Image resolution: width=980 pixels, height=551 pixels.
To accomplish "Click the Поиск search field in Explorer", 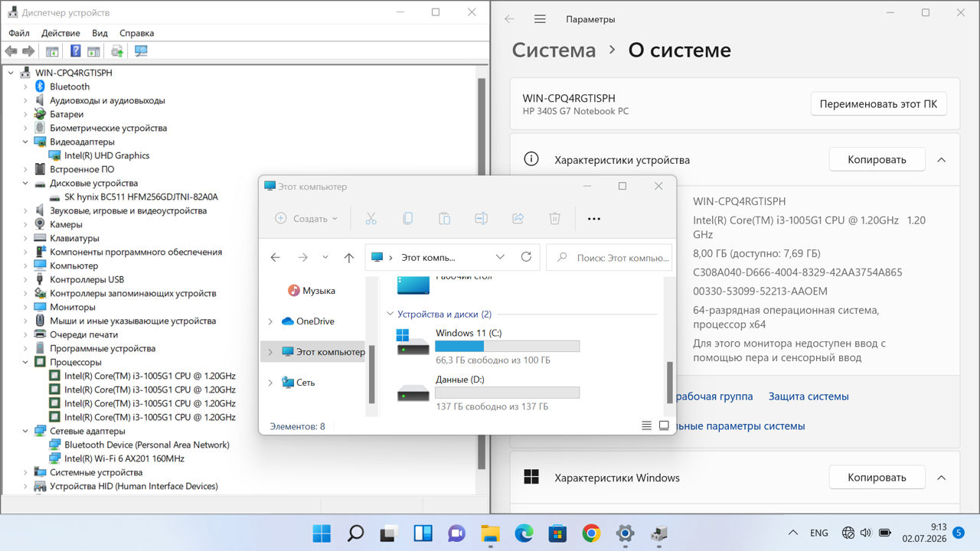I will [609, 258].
